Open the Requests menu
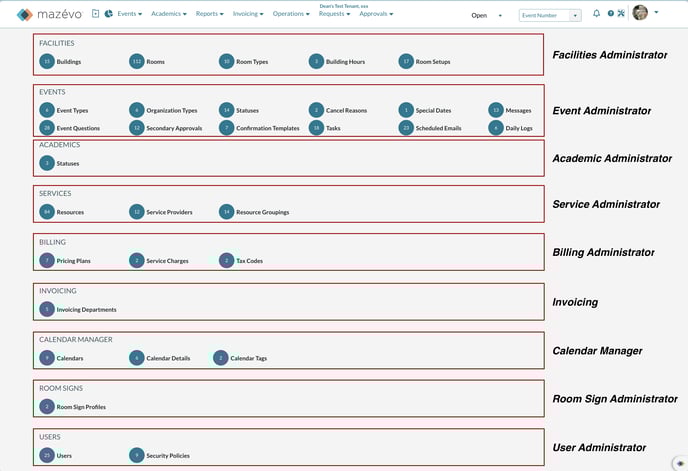 (x=334, y=14)
